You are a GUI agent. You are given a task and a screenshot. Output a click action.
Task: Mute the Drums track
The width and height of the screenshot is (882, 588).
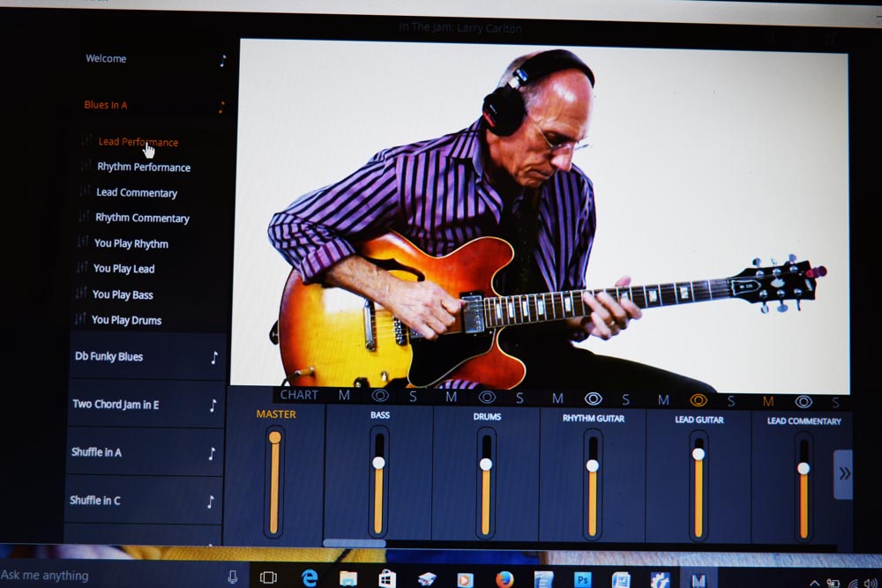[x=451, y=397]
